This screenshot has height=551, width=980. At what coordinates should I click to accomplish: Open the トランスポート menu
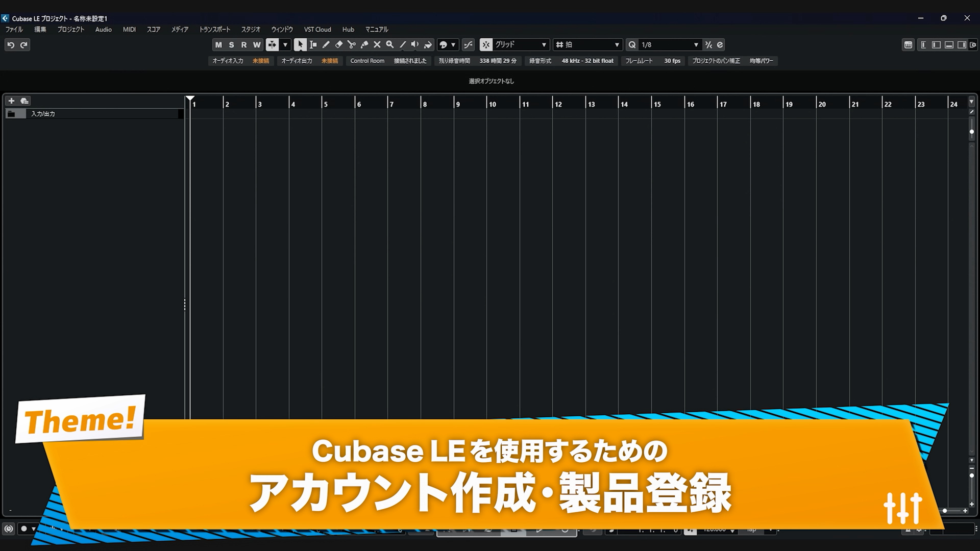tap(215, 30)
